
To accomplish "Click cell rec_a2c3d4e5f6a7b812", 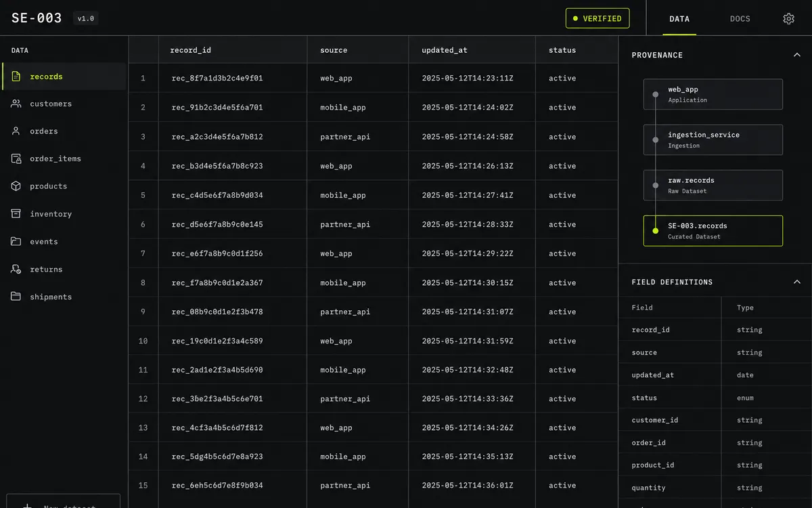I will coord(217,137).
